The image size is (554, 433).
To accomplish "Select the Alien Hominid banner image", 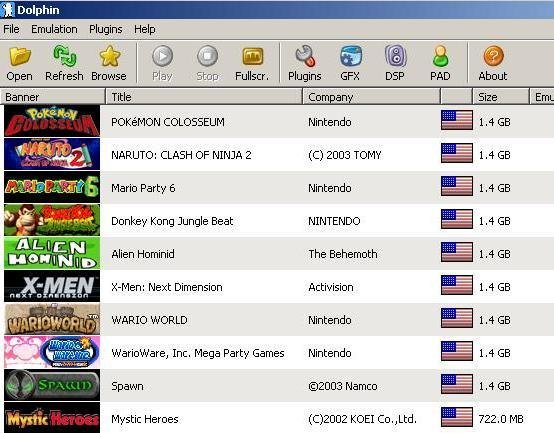I will (52, 253).
